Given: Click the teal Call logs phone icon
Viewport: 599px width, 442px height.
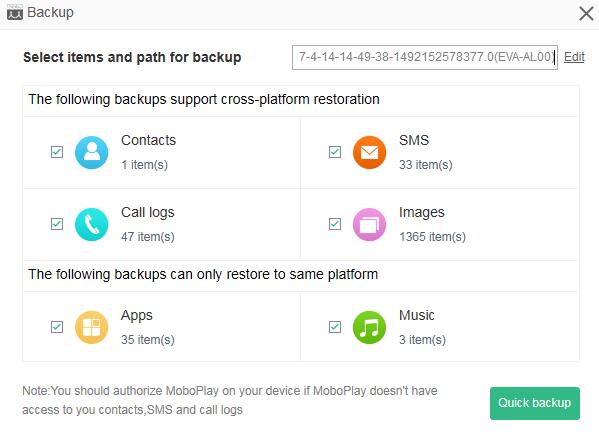Looking at the screenshot, I should click(x=92, y=224).
